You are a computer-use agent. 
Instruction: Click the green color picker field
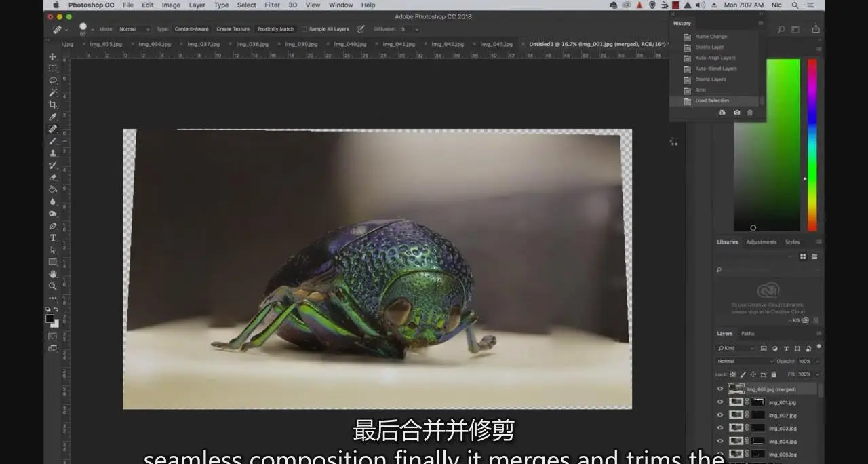tap(767, 145)
